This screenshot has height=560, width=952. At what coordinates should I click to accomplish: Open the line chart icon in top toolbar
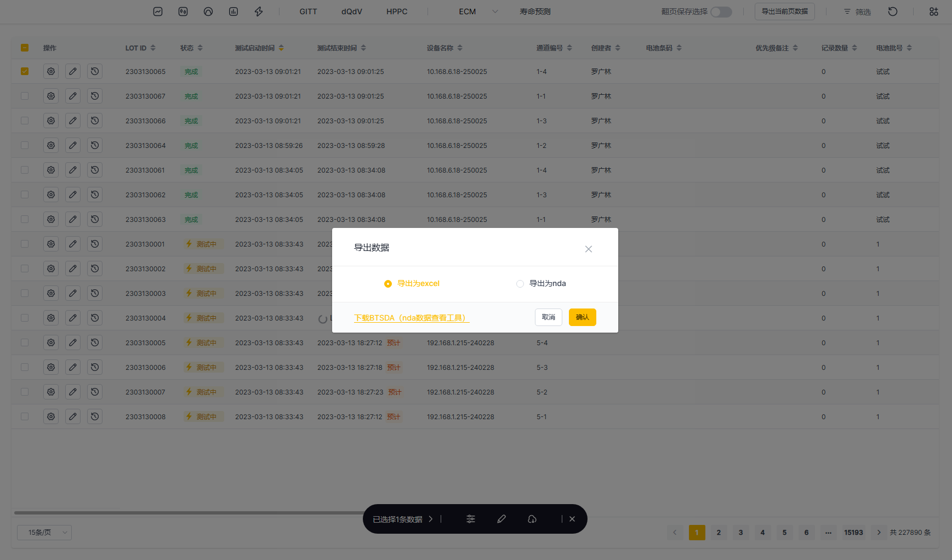pos(158,12)
